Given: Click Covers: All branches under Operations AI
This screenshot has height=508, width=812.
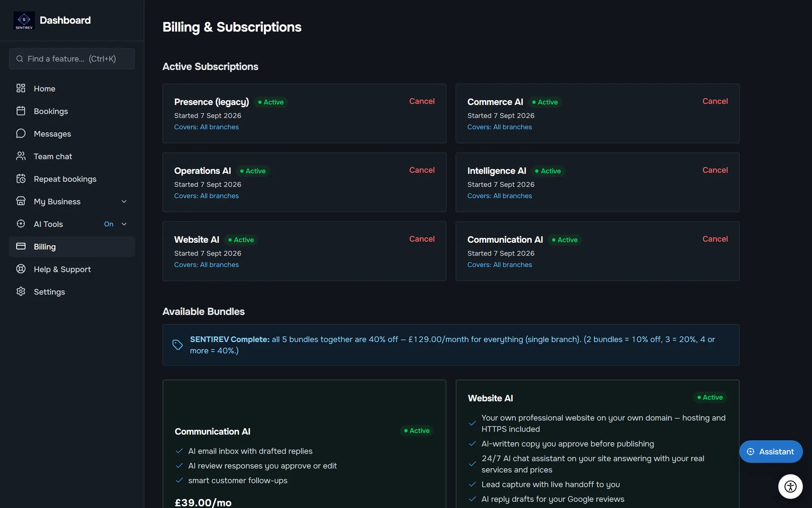Looking at the screenshot, I should pyautogui.click(x=207, y=196).
